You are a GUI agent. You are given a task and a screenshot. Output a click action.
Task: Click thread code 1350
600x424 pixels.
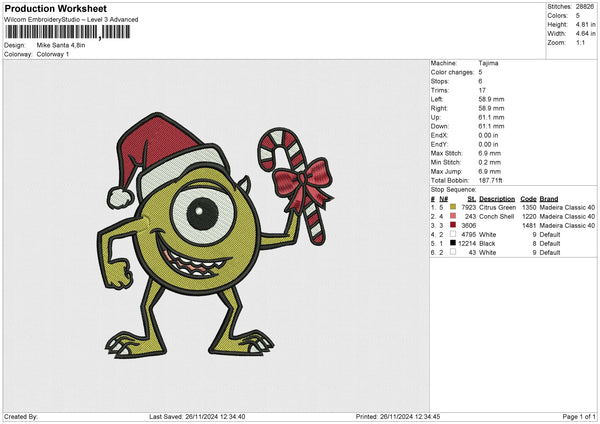point(529,207)
